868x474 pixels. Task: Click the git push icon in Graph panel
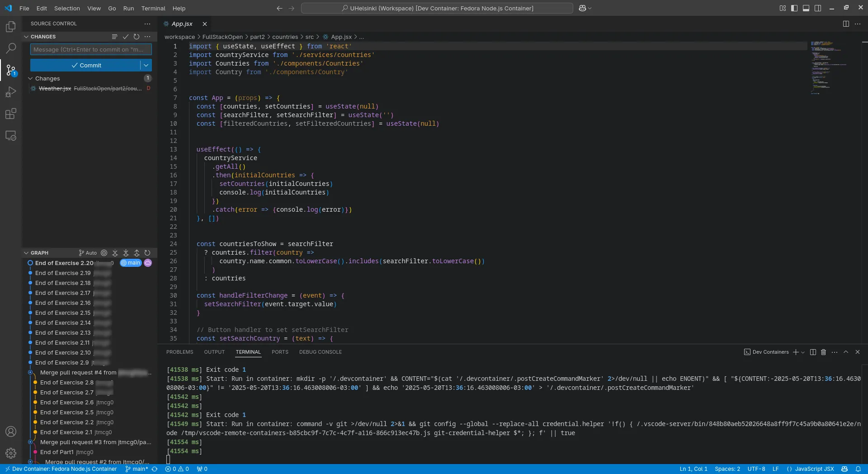pyautogui.click(x=137, y=253)
